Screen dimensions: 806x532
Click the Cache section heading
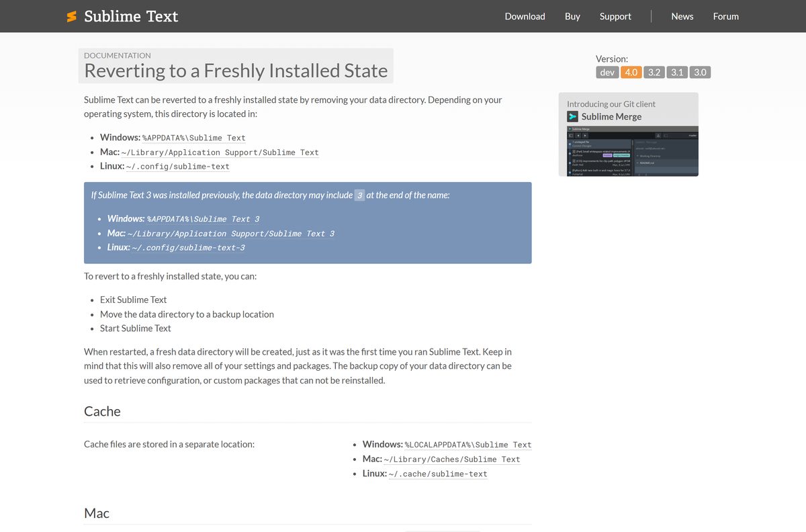point(102,411)
